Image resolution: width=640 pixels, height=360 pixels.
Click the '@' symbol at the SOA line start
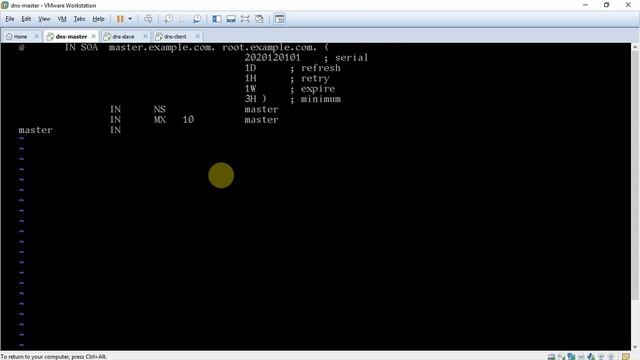point(22,47)
